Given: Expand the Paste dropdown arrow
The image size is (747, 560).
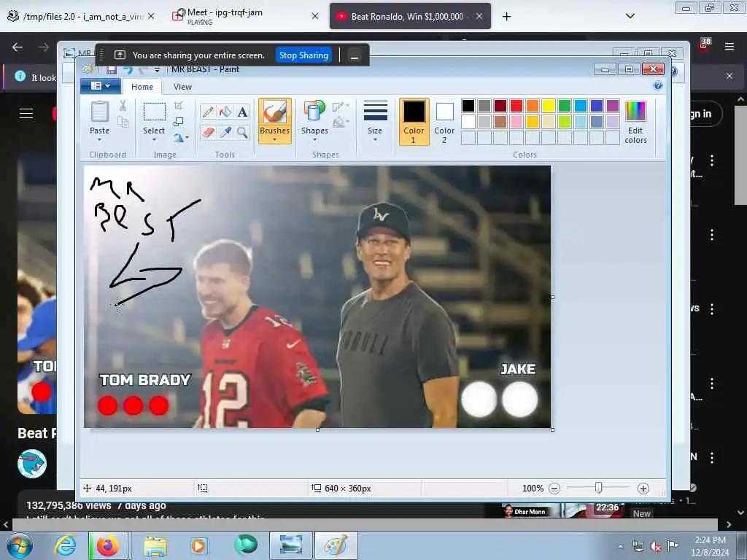Looking at the screenshot, I should (x=99, y=139).
